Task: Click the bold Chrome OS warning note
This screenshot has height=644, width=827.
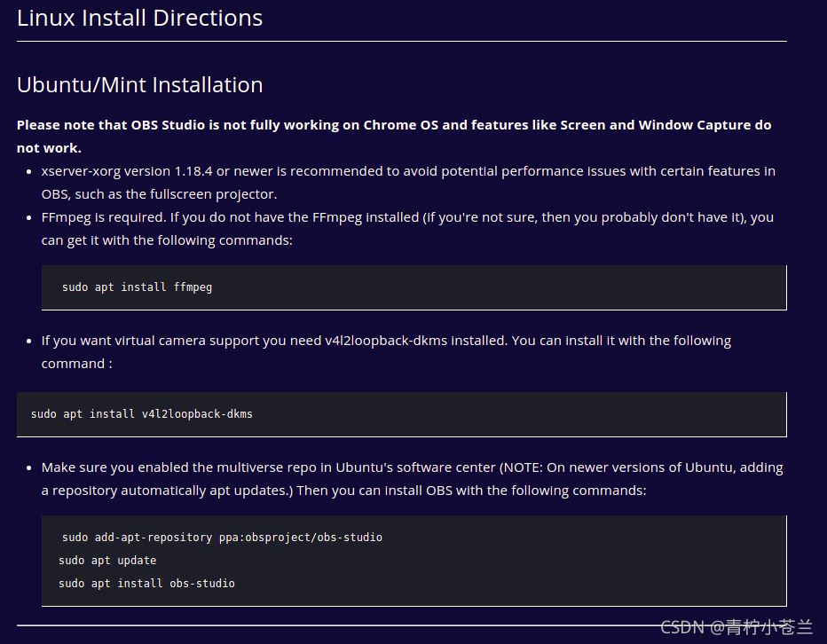Action: 393,125
